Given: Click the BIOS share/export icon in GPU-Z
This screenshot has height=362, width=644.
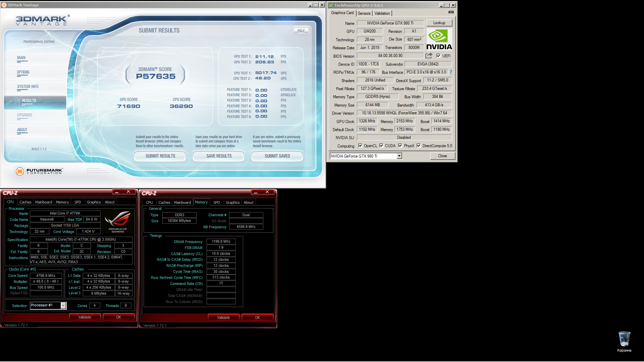Looking at the screenshot, I should pyautogui.click(x=429, y=56).
